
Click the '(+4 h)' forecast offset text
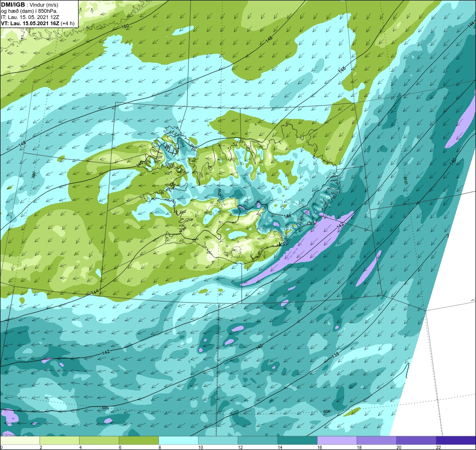click(x=68, y=23)
